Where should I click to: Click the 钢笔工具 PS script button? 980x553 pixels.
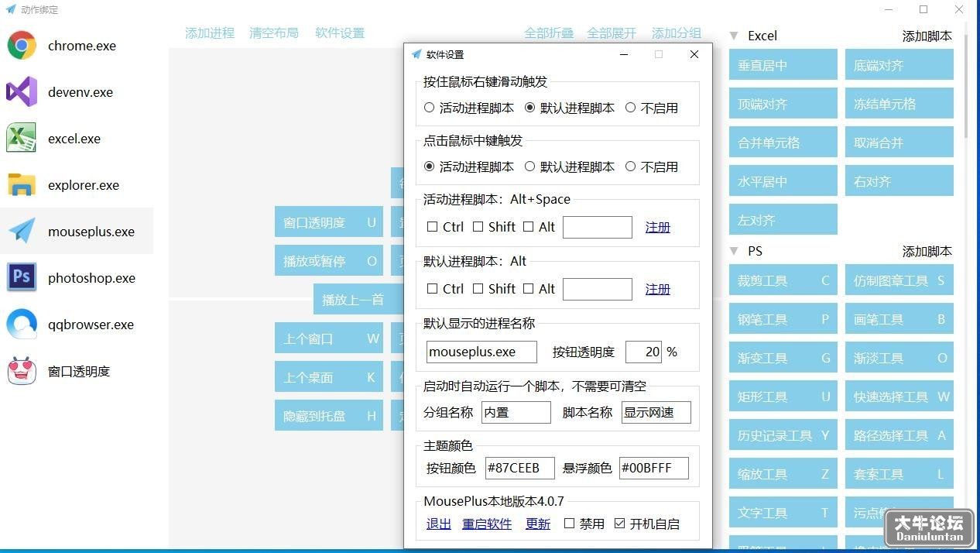783,319
